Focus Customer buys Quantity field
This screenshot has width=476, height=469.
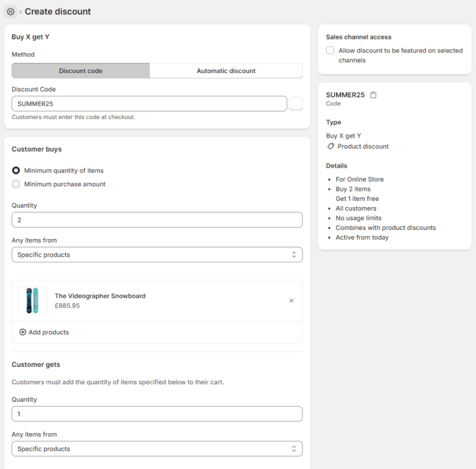[157, 220]
